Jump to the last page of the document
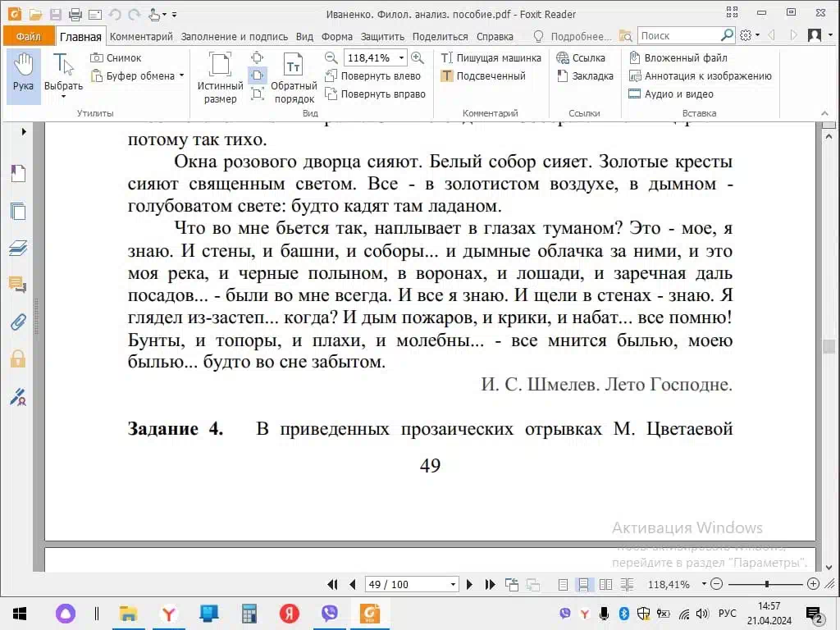The width and height of the screenshot is (840, 630). pyautogui.click(x=490, y=584)
